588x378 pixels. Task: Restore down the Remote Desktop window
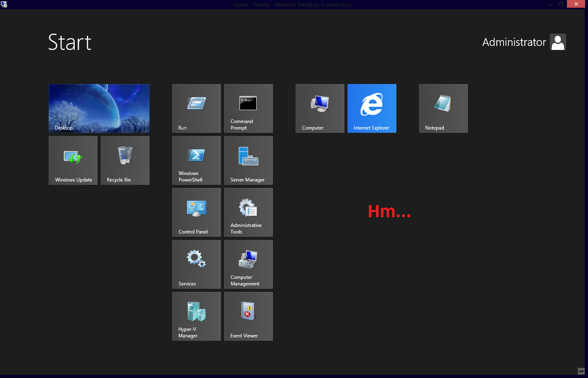[561, 4]
